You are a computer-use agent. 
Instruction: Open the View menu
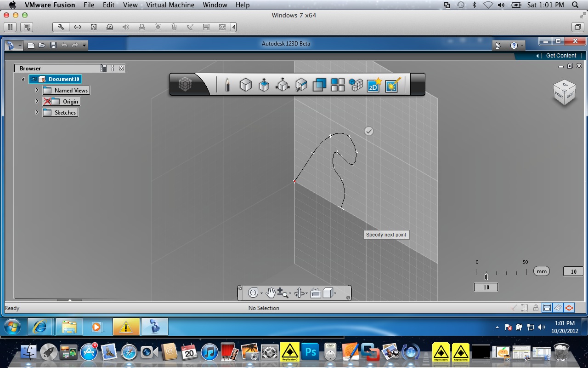[130, 5]
